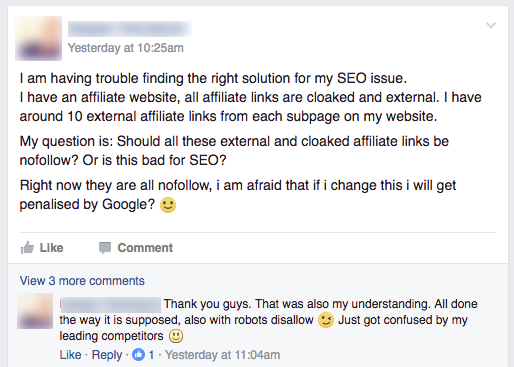Image resolution: width=514 pixels, height=367 pixels.
Task: Click the blurred post author name
Action: coord(130,29)
